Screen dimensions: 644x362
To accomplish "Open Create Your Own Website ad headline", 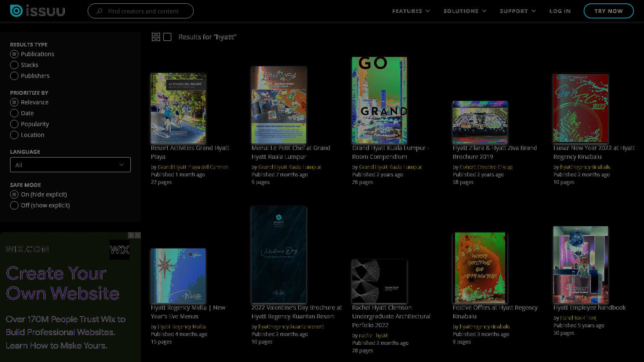I will [x=63, y=283].
